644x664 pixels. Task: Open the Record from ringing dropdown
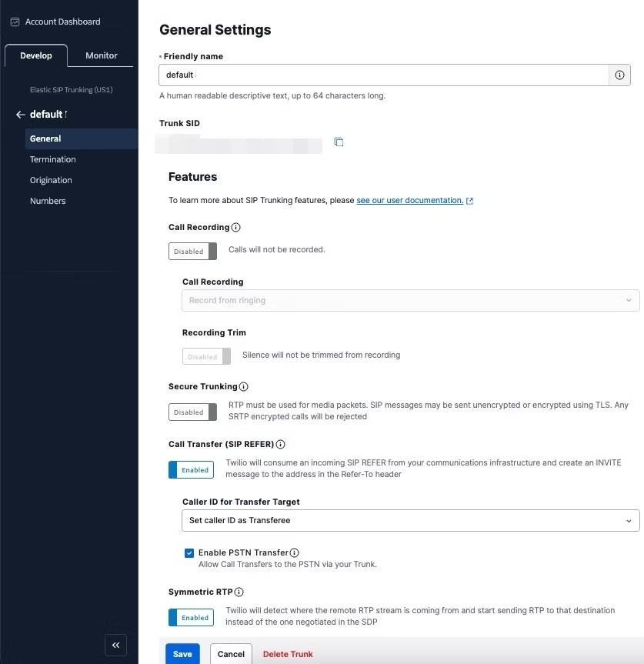tap(409, 300)
